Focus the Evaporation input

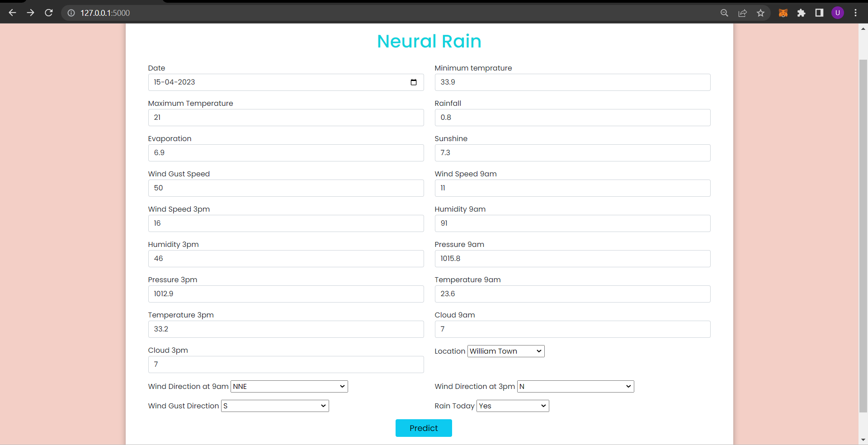[286, 153]
